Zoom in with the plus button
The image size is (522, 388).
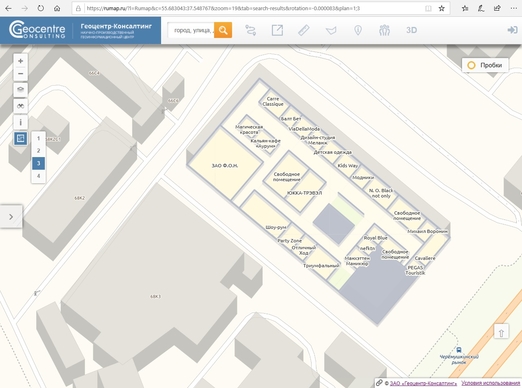[x=21, y=61]
